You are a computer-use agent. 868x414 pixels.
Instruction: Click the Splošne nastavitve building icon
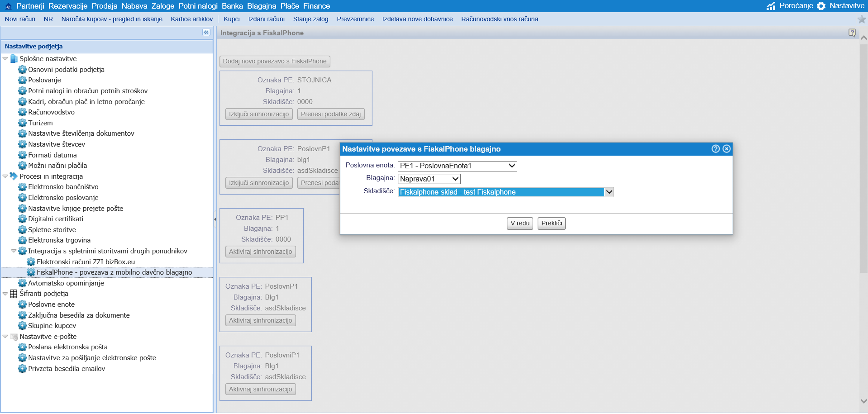tap(14, 59)
